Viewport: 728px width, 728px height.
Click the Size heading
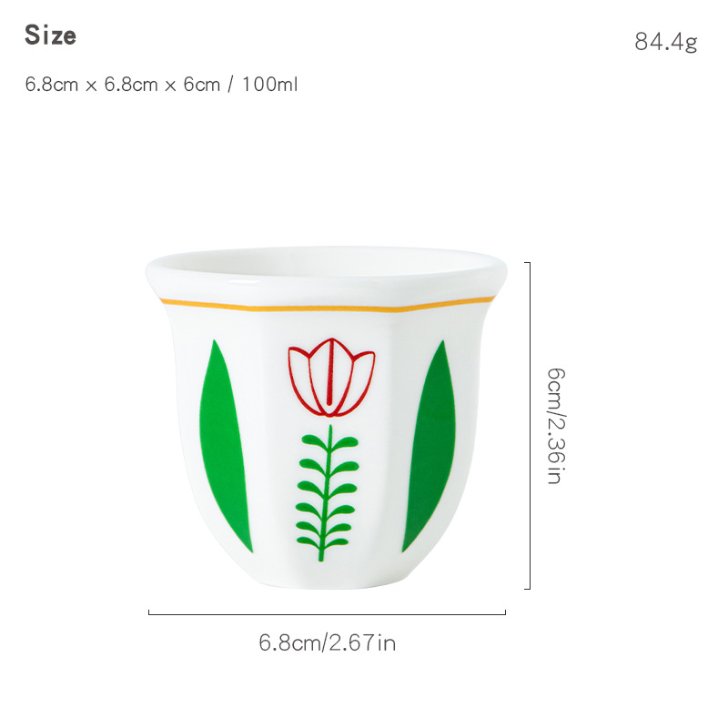tap(50, 35)
